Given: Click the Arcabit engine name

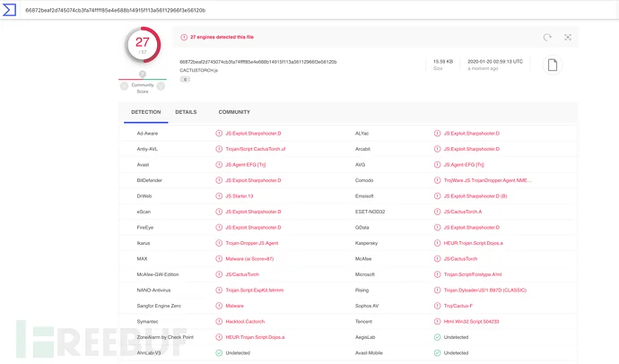Looking at the screenshot, I should 362,149.
